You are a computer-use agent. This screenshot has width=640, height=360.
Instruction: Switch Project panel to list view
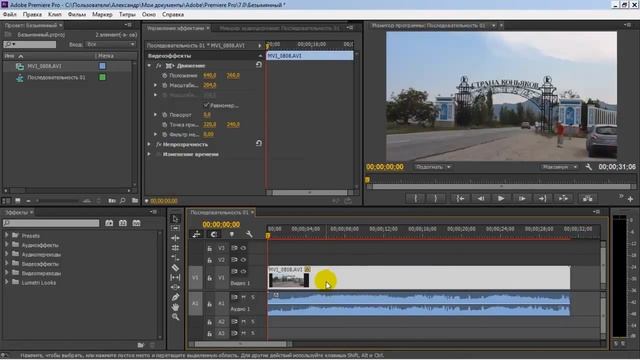click(x=7, y=201)
